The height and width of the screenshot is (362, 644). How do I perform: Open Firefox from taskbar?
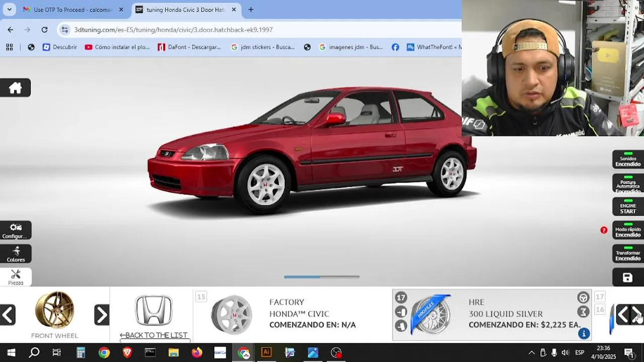(197, 352)
